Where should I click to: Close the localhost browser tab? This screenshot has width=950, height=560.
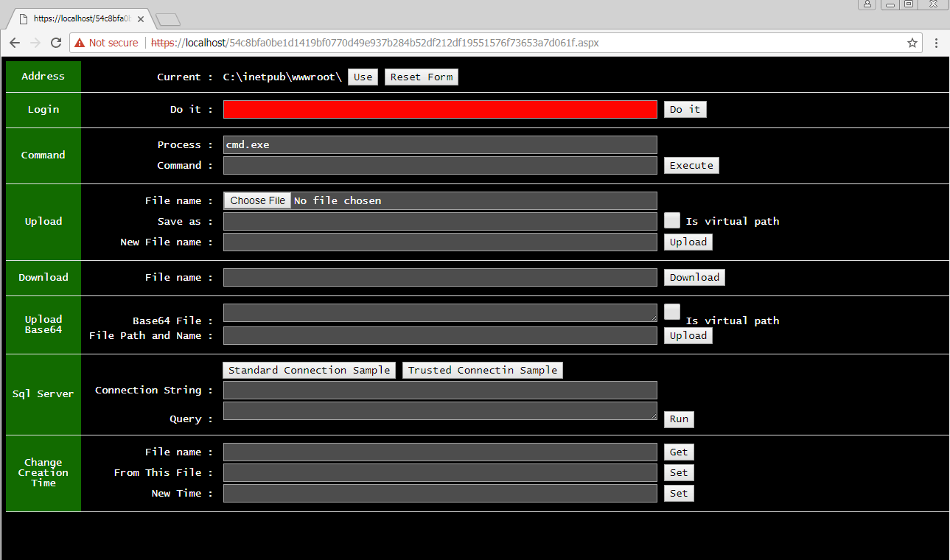141,19
